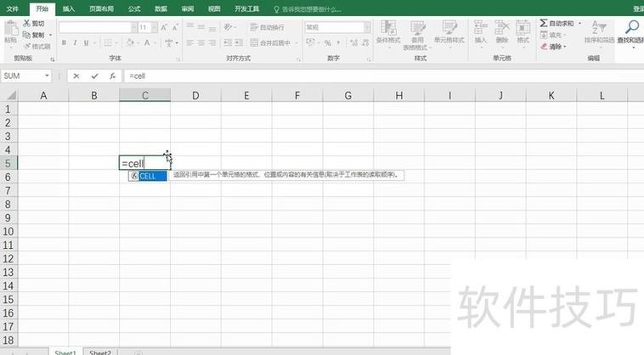Open Insert Function fx dialog

click(112, 76)
